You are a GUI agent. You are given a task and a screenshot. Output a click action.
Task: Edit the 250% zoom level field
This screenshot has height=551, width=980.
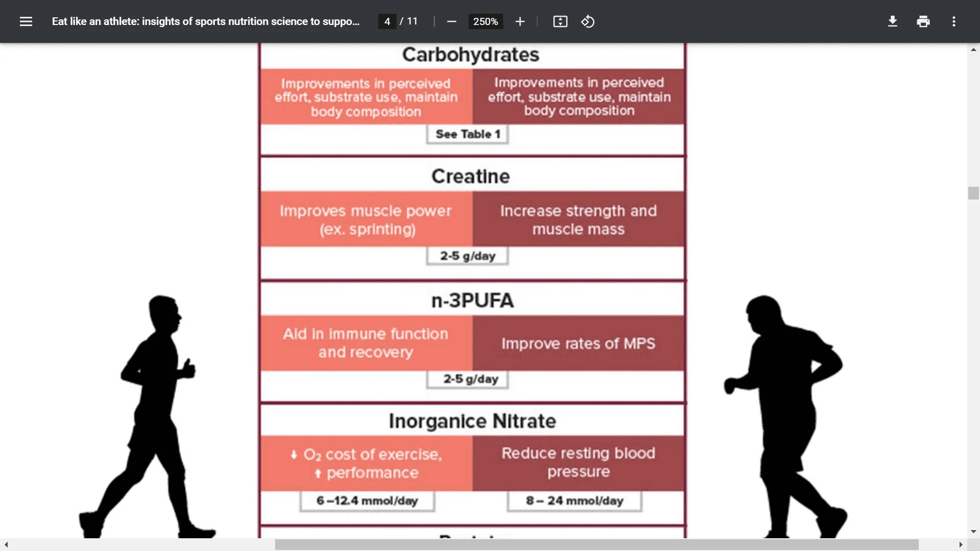point(485,21)
